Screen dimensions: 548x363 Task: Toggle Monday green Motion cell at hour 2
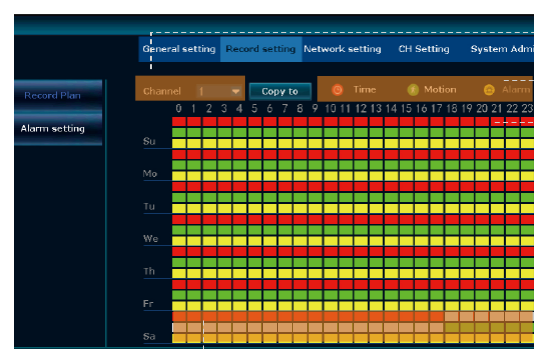point(209,165)
